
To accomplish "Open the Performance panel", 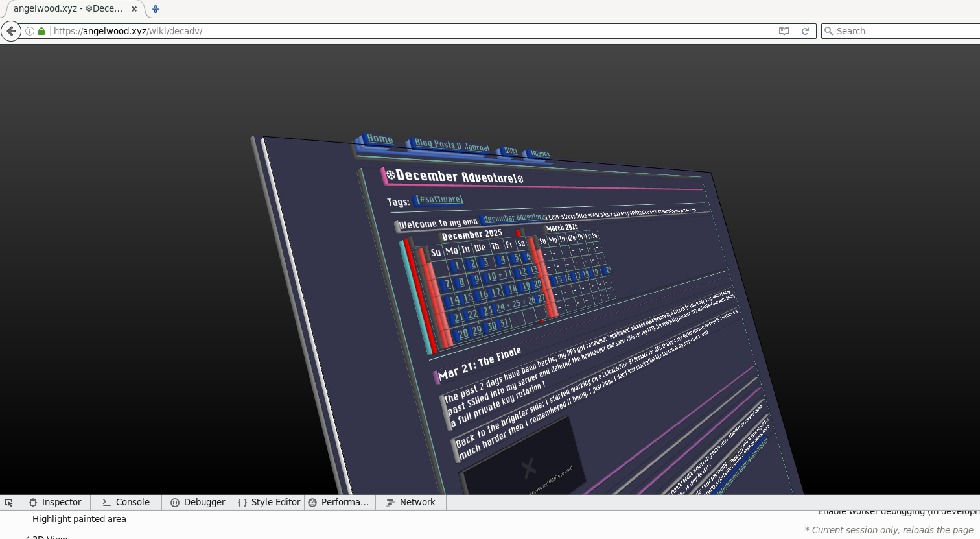I will pyautogui.click(x=339, y=503).
